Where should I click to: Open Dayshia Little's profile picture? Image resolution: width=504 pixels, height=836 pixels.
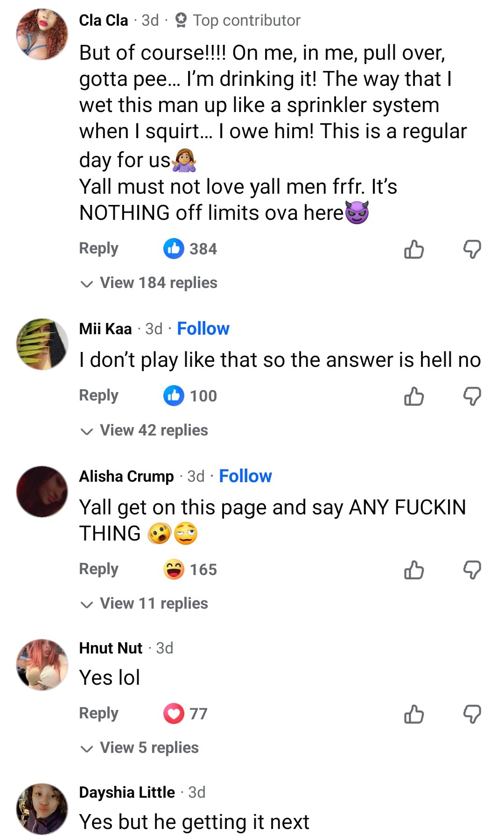point(42,809)
